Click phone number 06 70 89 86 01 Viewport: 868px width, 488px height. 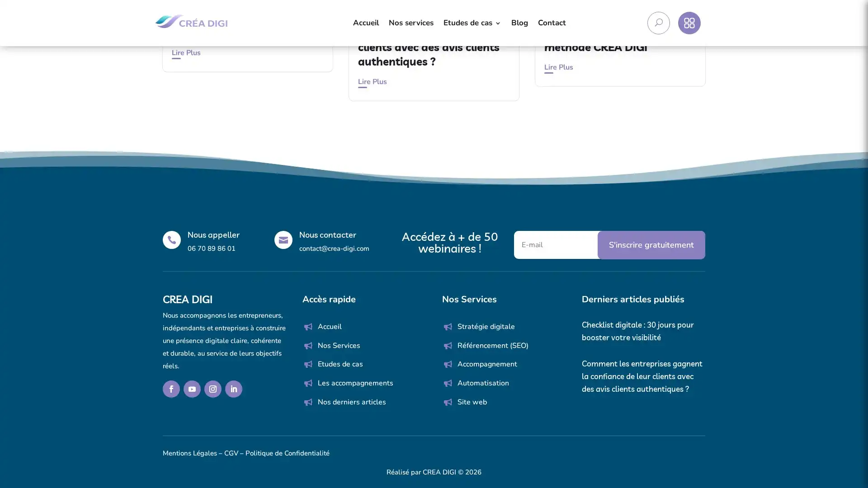211,249
